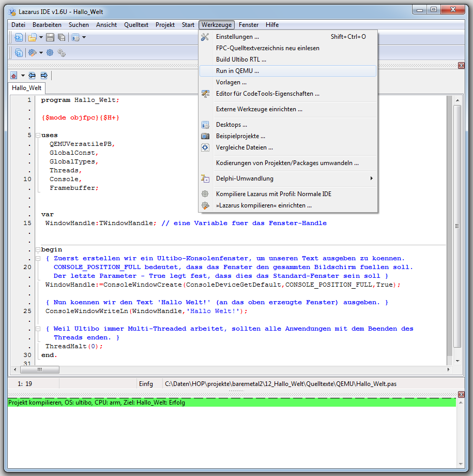
Task: Open the Hilfe menu
Action: tap(272, 25)
